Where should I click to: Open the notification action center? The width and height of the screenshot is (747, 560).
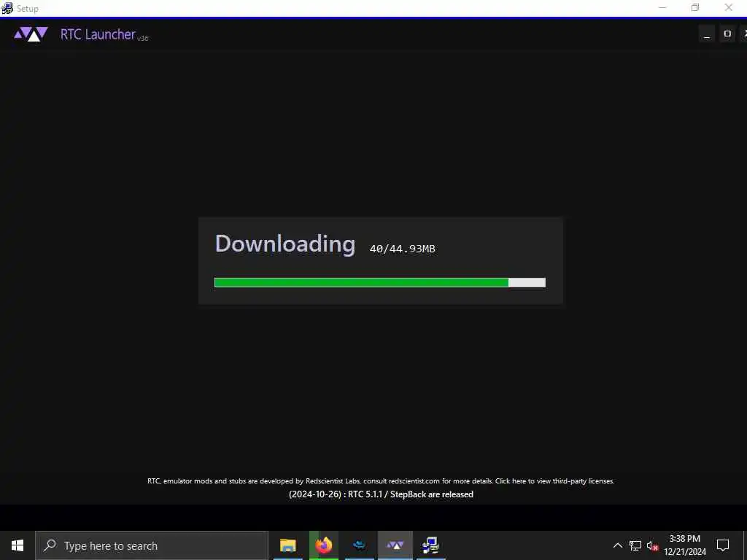tap(723, 545)
